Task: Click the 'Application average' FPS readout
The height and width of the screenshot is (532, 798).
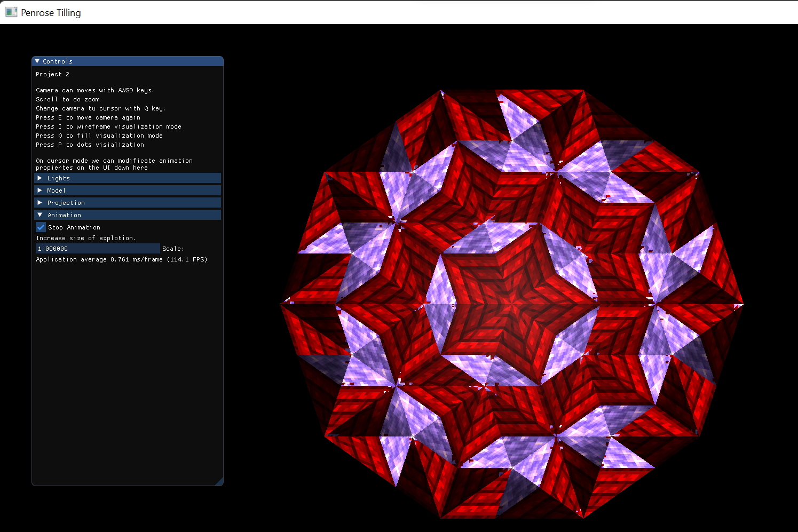Action: pos(122,259)
